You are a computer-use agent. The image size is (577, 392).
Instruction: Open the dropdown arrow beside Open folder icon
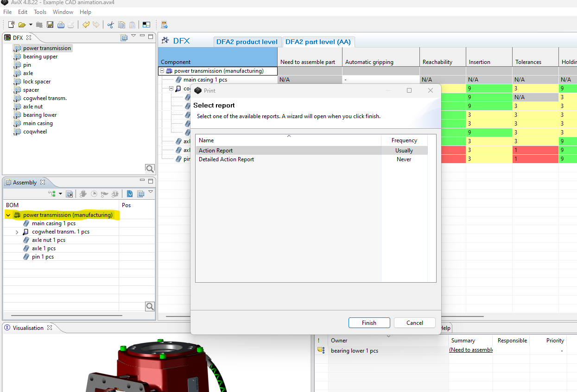tap(31, 25)
